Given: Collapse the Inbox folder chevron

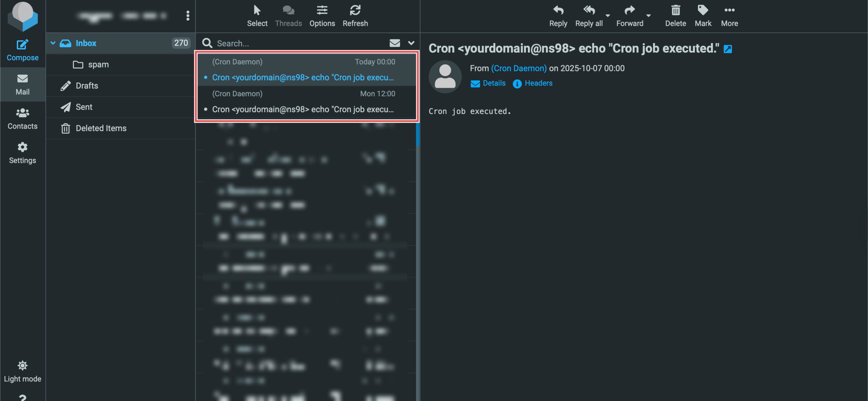Looking at the screenshot, I should 53,43.
